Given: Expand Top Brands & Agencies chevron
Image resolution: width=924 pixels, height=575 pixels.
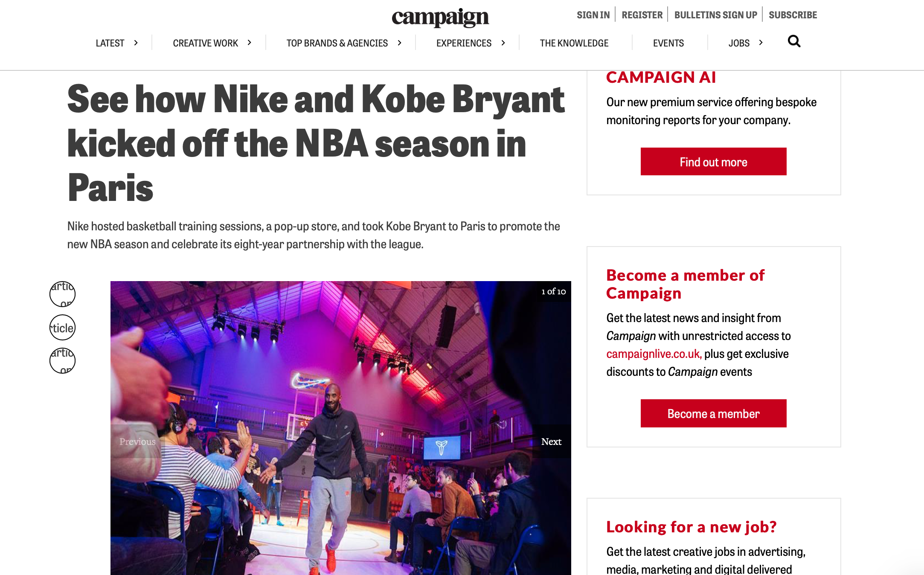Looking at the screenshot, I should [400, 43].
